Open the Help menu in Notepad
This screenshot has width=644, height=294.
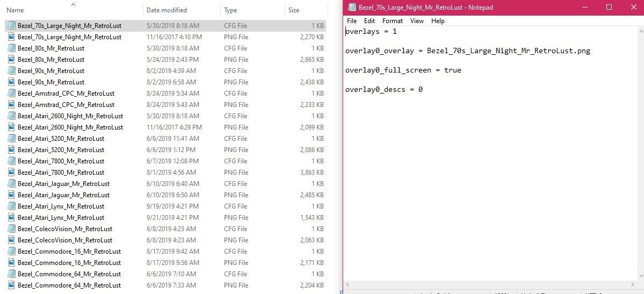click(438, 21)
